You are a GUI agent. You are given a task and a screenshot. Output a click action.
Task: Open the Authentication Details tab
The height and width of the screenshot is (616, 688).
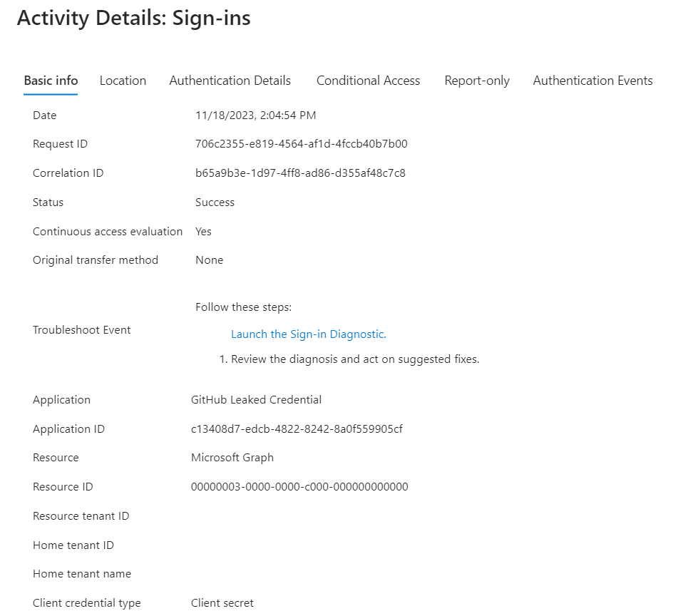coord(230,81)
